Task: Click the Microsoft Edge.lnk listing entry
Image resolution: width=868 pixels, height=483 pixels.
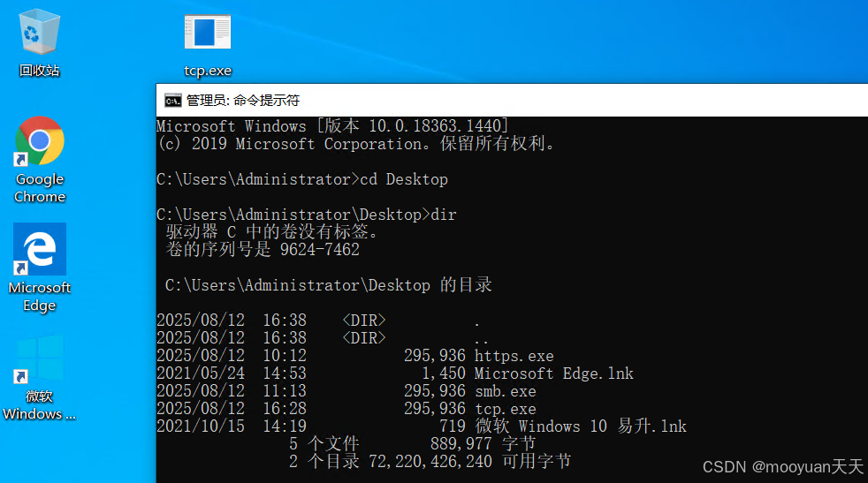Action: click(553, 374)
